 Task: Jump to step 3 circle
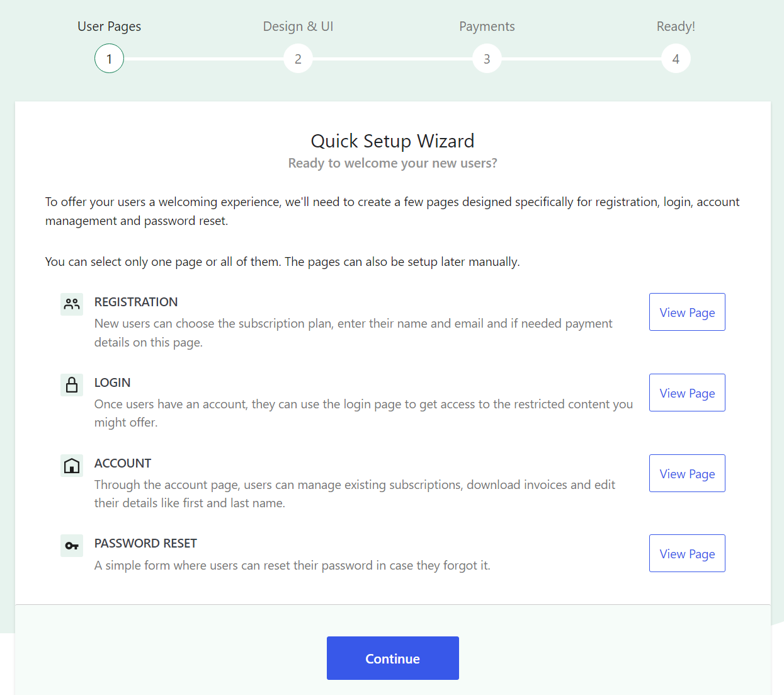[x=487, y=59]
